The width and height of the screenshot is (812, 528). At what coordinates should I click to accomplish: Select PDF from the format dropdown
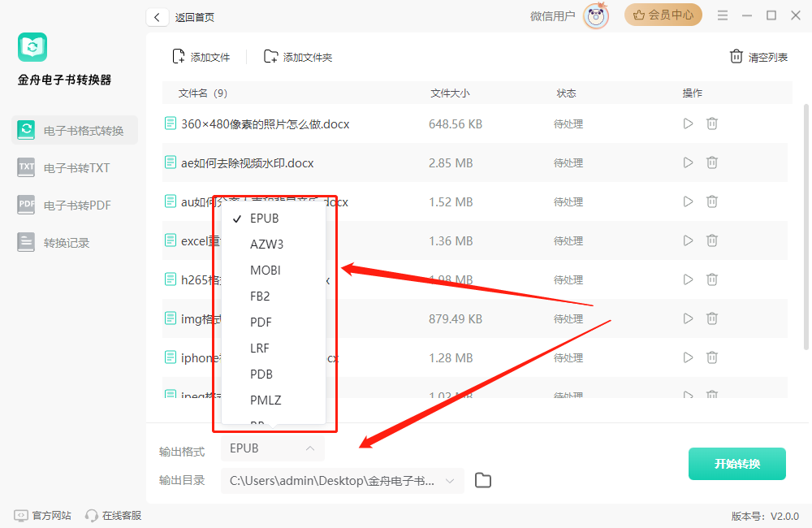261,322
